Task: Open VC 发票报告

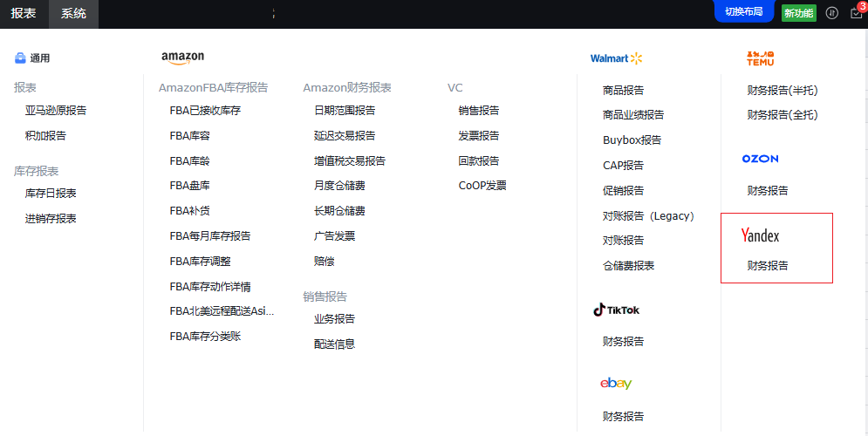Action: 479,135
